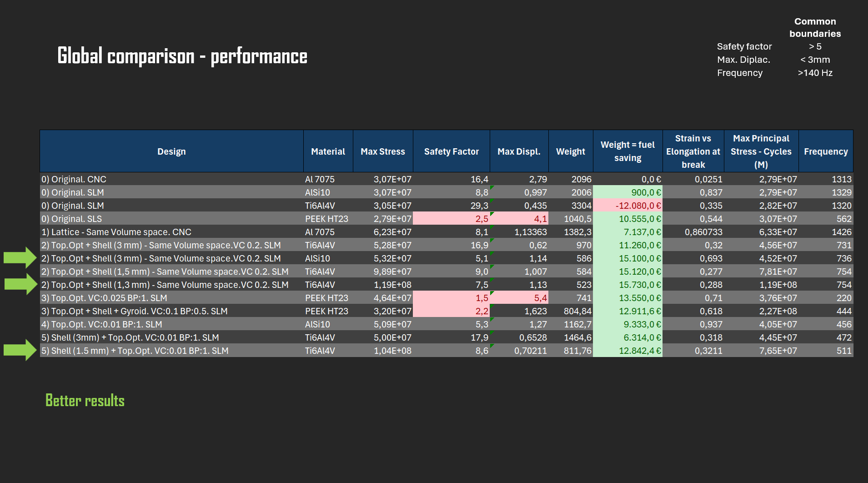Select the Design column header
Screen dimensions: 868x483
(x=171, y=151)
